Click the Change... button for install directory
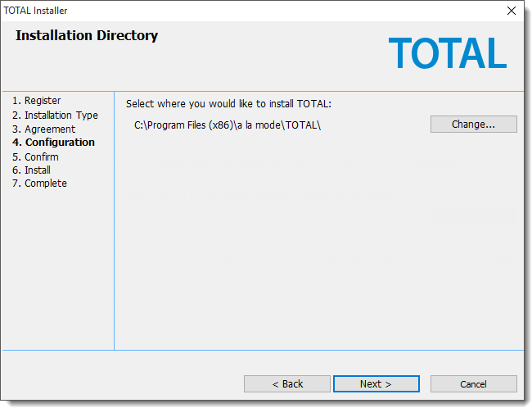The width and height of the screenshot is (532, 408). [x=474, y=125]
